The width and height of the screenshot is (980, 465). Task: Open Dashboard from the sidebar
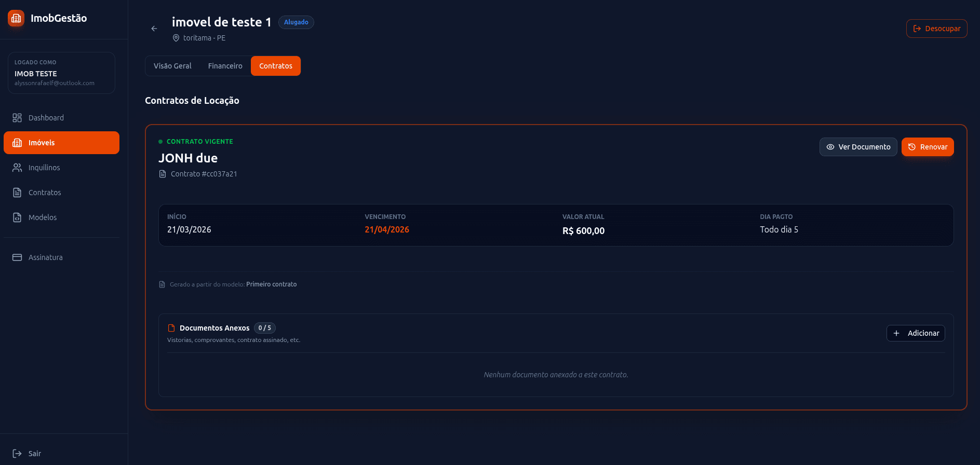[46, 118]
